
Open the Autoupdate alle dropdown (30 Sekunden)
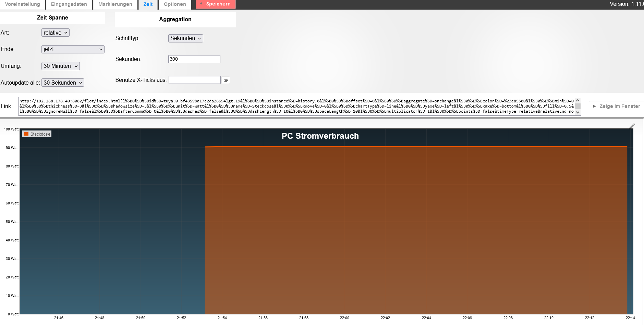(63, 83)
